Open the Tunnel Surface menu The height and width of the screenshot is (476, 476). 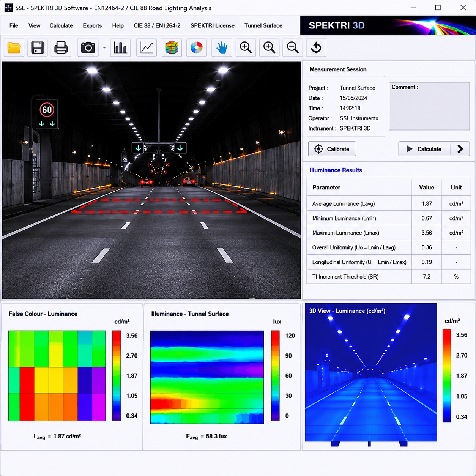pyautogui.click(x=263, y=25)
